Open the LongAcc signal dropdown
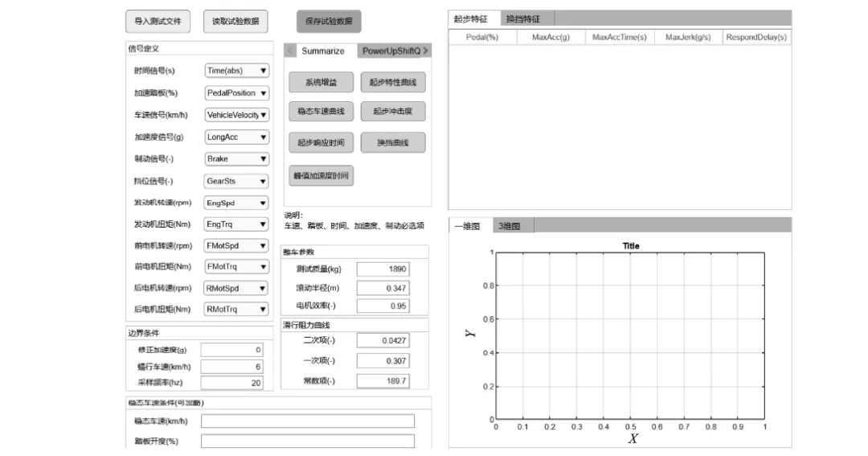 tap(236, 137)
